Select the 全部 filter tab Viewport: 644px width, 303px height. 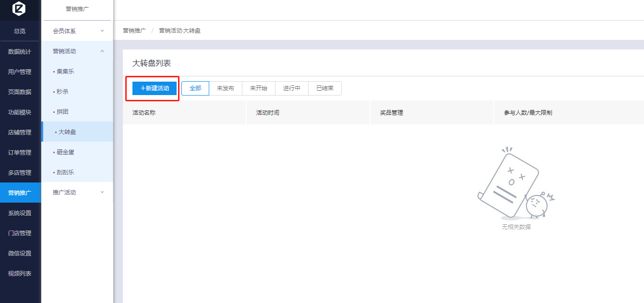tap(195, 88)
